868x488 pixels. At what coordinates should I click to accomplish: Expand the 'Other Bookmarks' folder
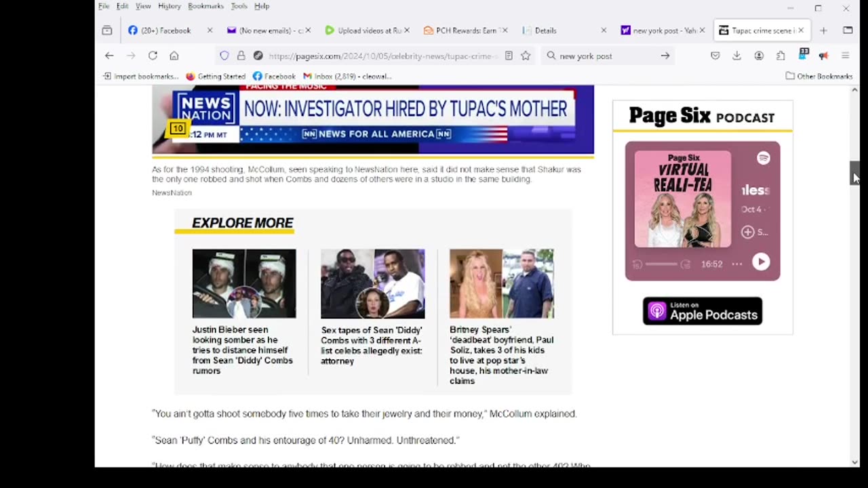pyautogui.click(x=819, y=77)
